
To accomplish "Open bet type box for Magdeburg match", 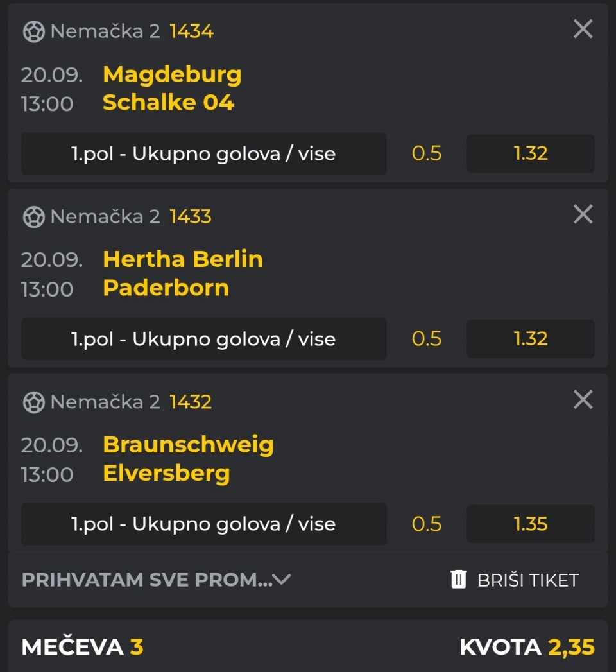I will 203,153.
